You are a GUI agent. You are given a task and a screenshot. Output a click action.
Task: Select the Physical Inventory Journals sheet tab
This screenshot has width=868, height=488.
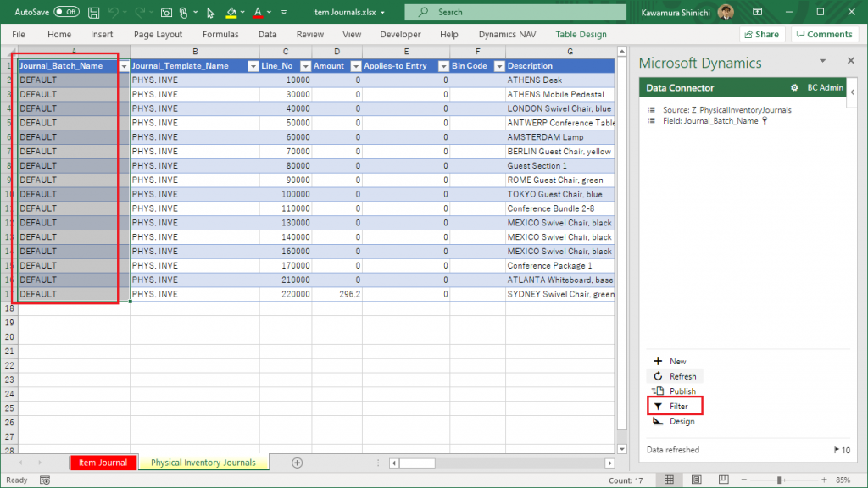tap(203, 463)
